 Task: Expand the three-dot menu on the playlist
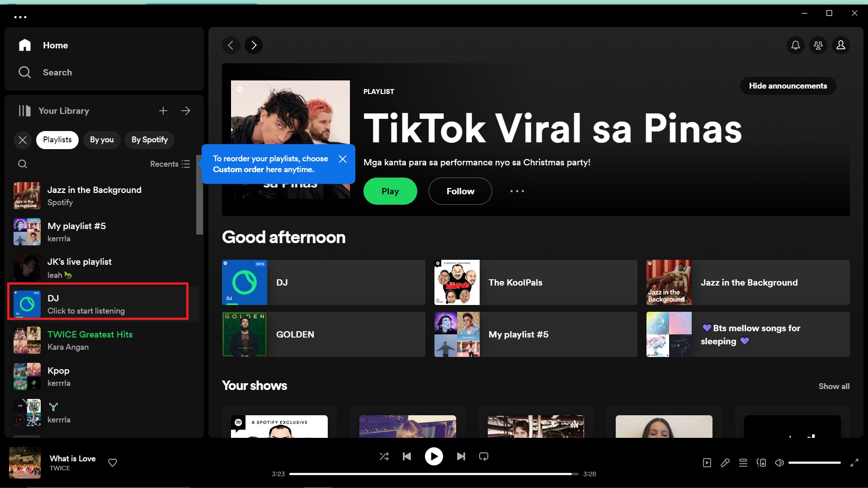[516, 191]
